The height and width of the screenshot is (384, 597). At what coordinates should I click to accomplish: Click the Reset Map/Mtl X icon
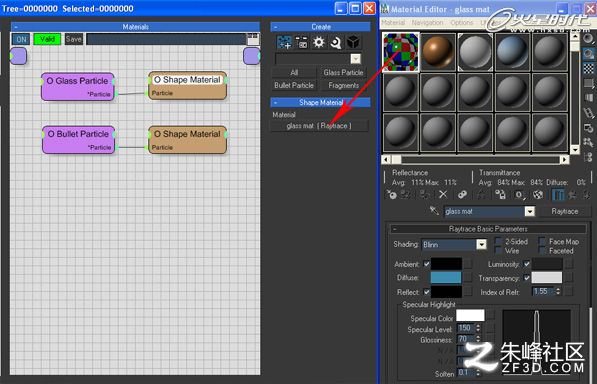443,195
